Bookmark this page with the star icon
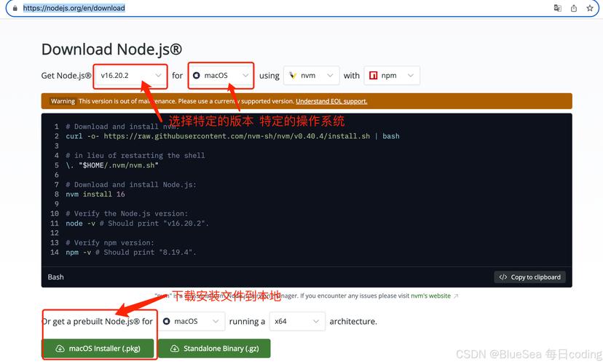 [590, 8]
